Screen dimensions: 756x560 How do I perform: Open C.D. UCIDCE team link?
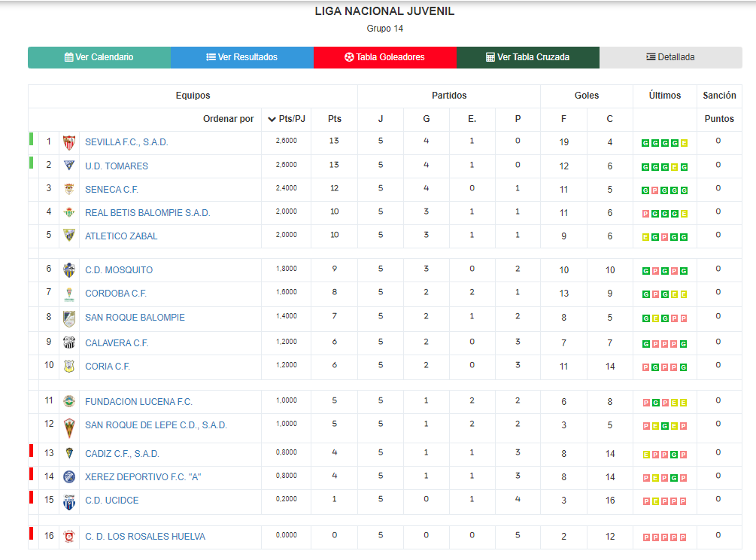point(112,501)
